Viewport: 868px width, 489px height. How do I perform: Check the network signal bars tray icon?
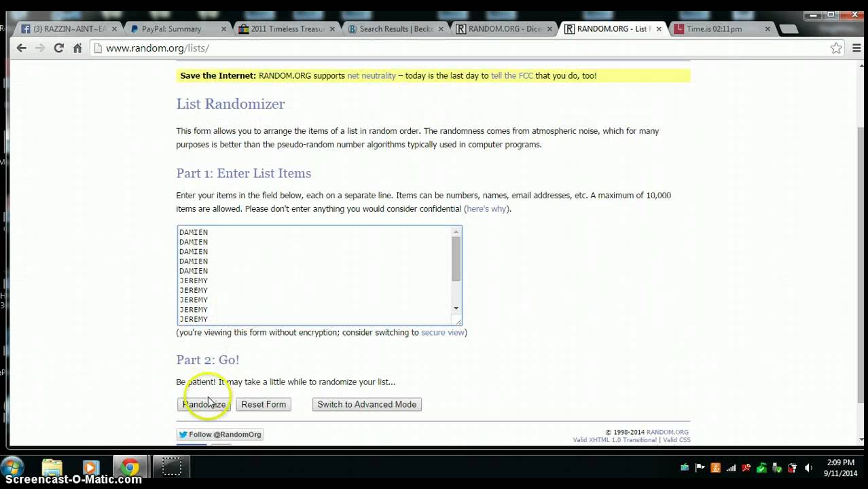click(x=731, y=468)
